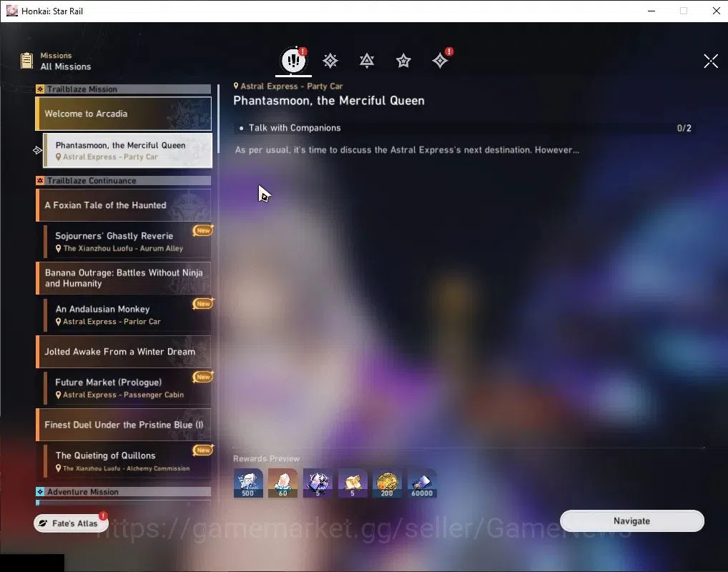Click the mission description text
This screenshot has height=572, width=728.
tap(407, 150)
